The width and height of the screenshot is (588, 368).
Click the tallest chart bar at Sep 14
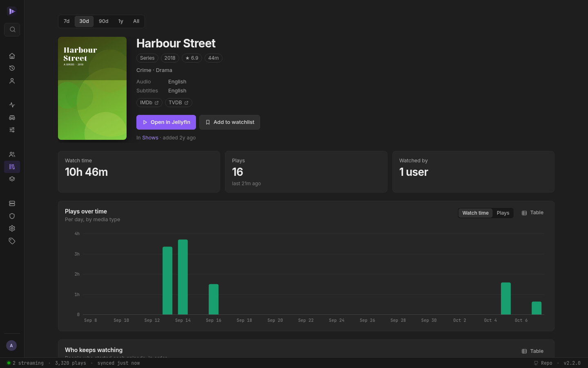(x=183, y=277)
